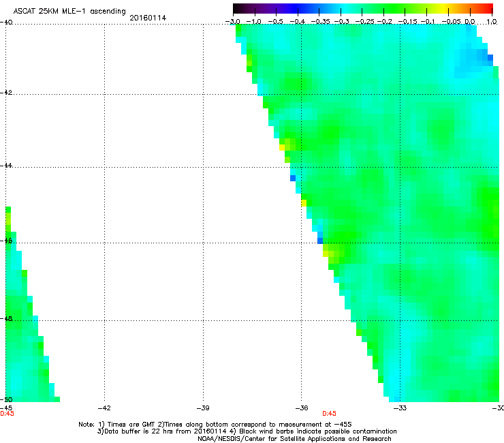Click the colorbar label -3.0
The image size is (504, 443).
[233, 22]
